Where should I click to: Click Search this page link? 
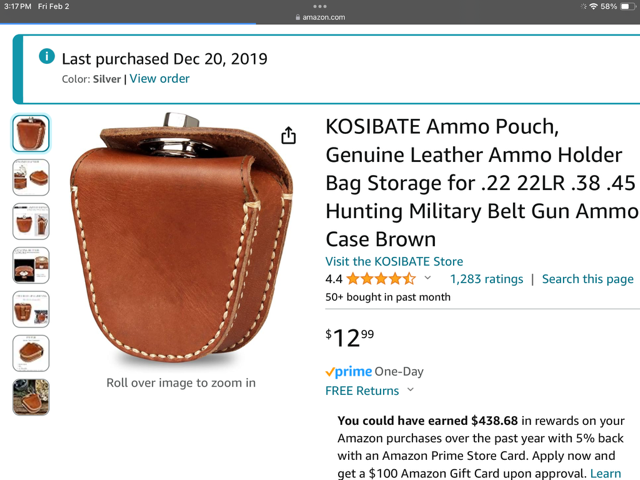click(x=588, y=279)
